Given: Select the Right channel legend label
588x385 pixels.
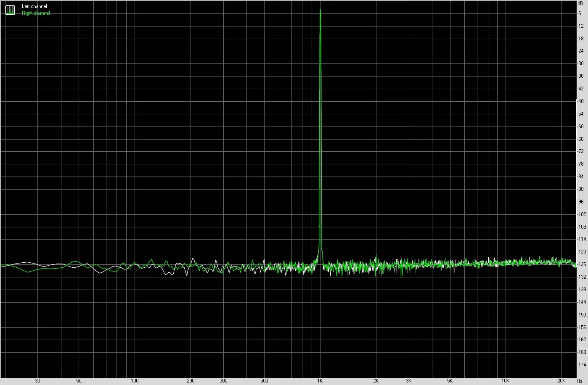Looking at the screenshot, I should (36, 13).
